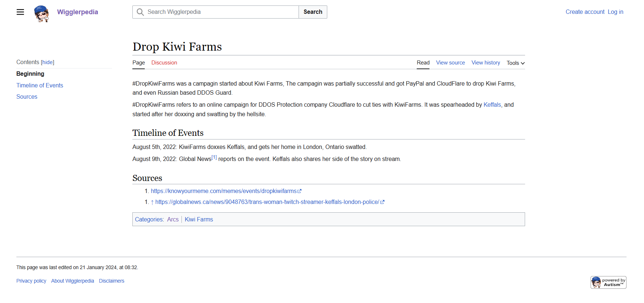Open the hamburger main menu
This screenshot has height=303, width=644.
(20, 12)
